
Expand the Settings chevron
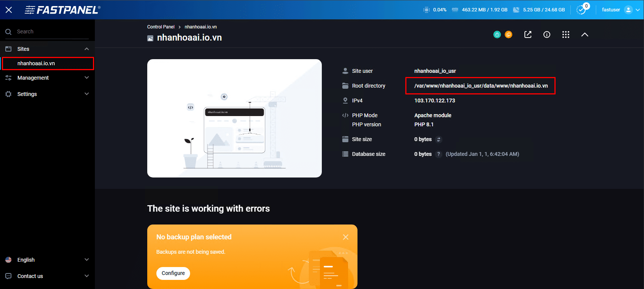(x=87, y=94)
